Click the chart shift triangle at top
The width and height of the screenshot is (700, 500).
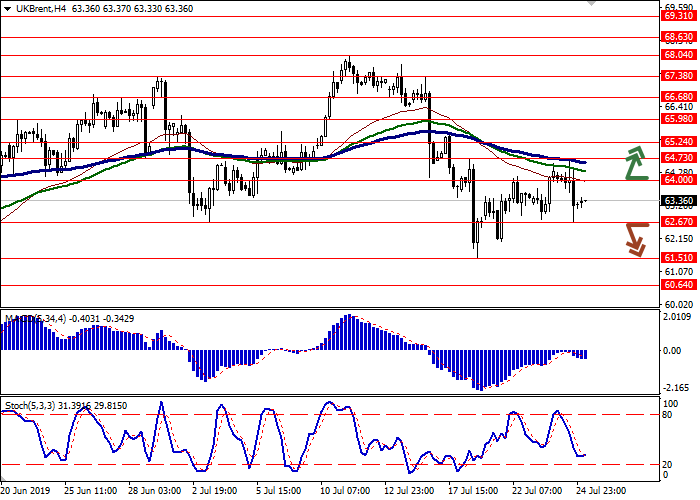coord(597,5)
